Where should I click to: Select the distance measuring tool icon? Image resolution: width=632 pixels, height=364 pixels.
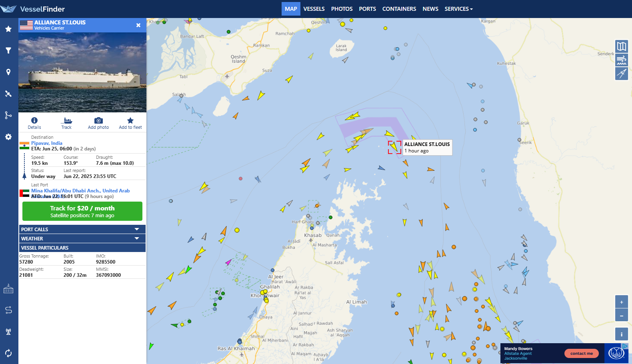click(622, 74)
